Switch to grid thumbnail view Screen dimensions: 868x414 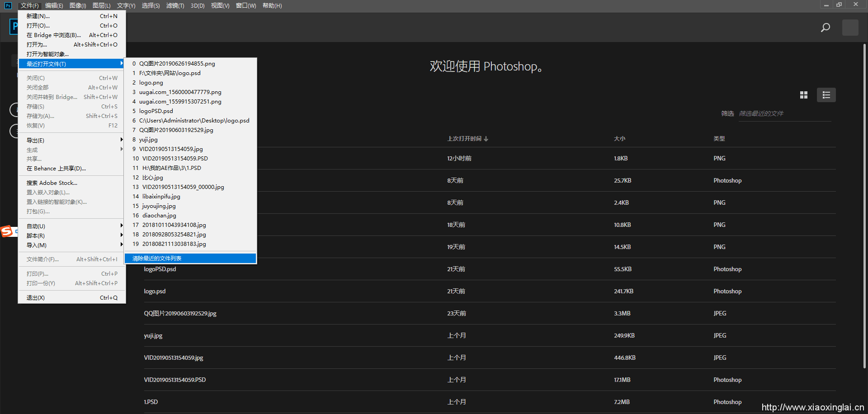point(803,95)
